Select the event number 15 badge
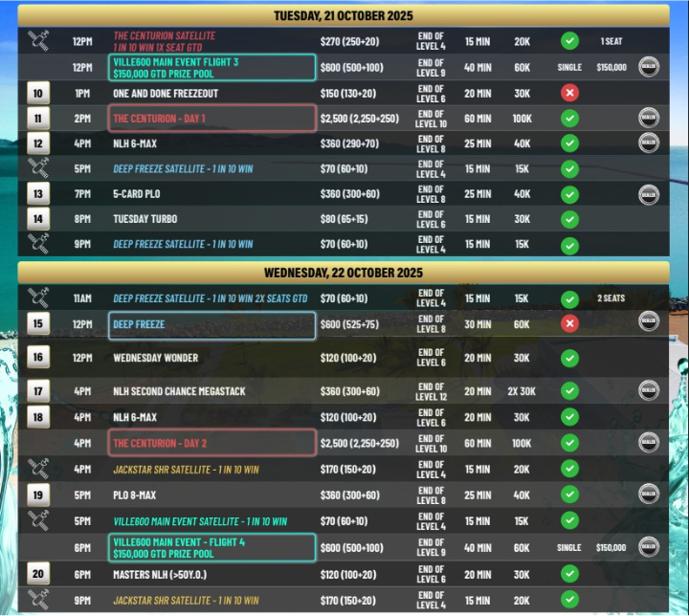Viewport: 689px width, 616px height. point(38,323)
